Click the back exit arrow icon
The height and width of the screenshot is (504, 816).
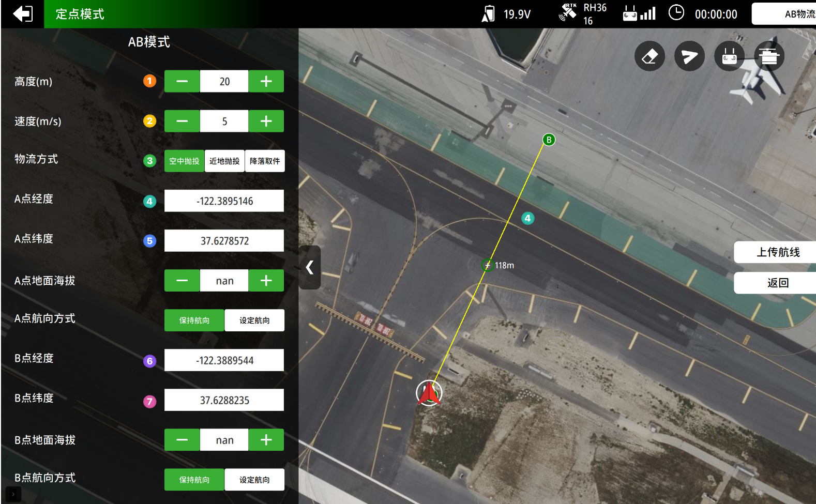click(22, 14)
